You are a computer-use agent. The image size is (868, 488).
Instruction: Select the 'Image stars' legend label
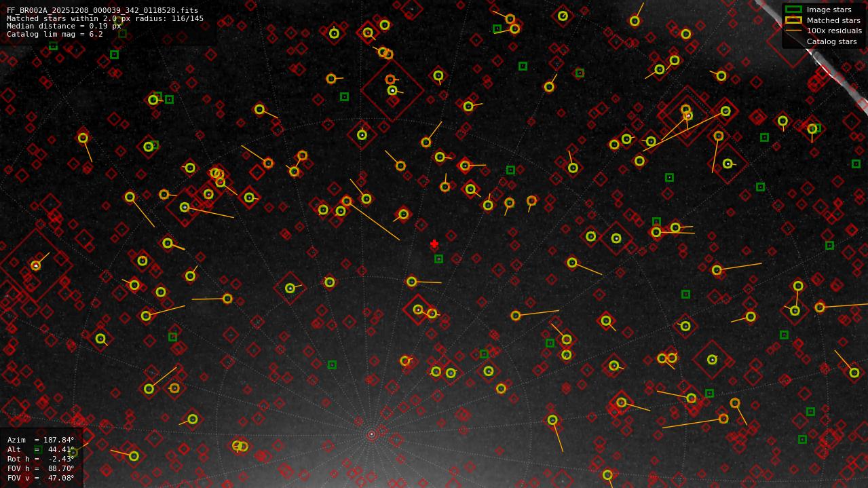(x=829, y=10)
